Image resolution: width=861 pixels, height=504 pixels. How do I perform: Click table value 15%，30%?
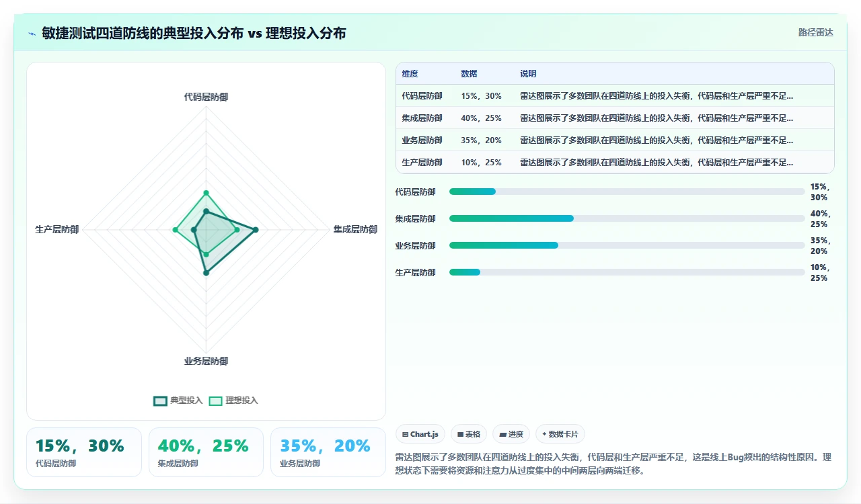click(x=481, y=95)
